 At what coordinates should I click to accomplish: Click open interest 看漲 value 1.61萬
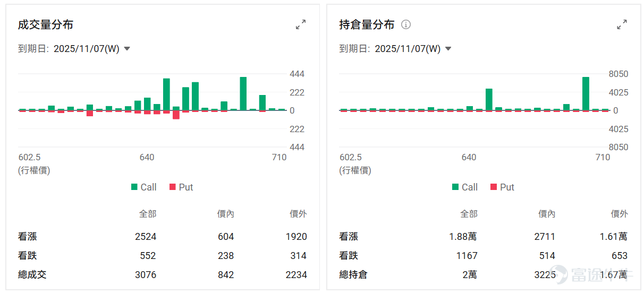[x=614, y=237]
